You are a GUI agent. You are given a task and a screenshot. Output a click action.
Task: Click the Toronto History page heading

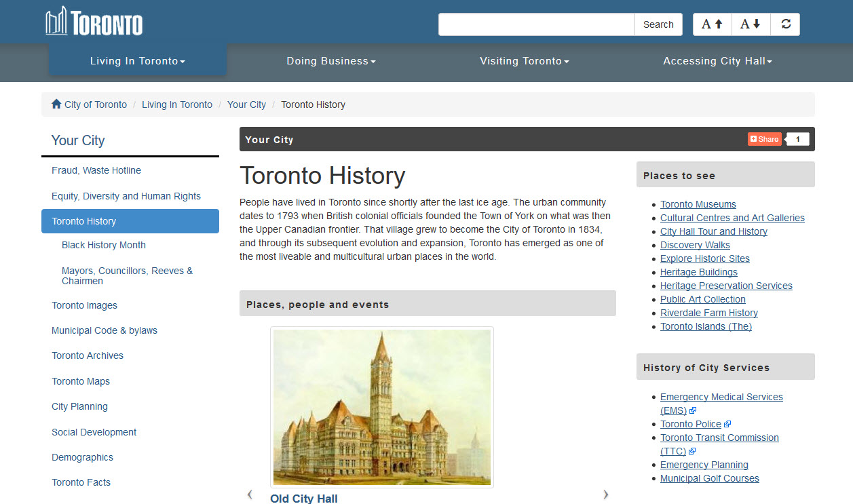322,176
